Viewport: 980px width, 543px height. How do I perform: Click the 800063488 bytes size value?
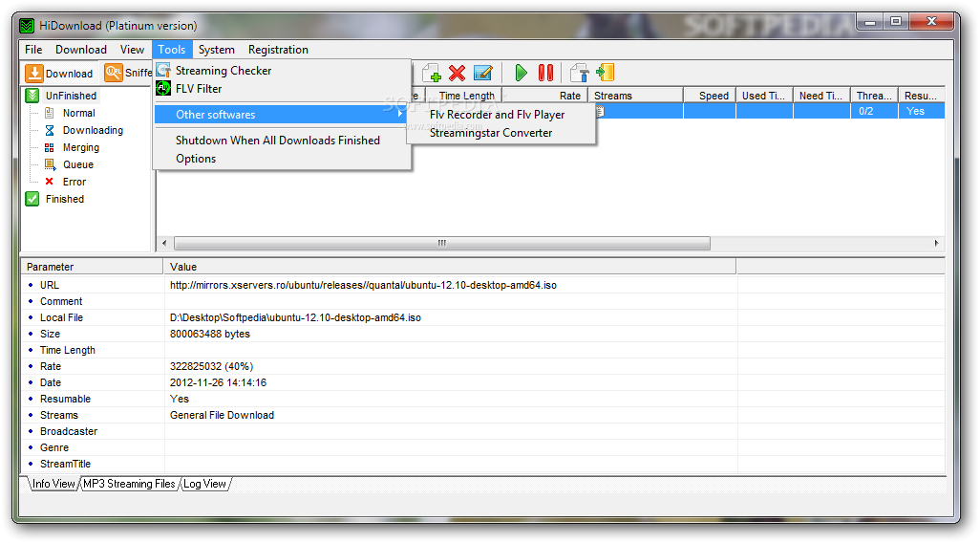[210, 334]
